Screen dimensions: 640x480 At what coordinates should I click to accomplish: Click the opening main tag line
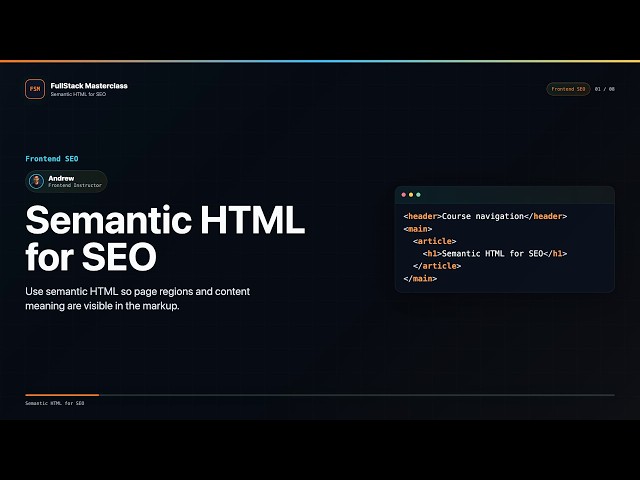tap(418, 229)
